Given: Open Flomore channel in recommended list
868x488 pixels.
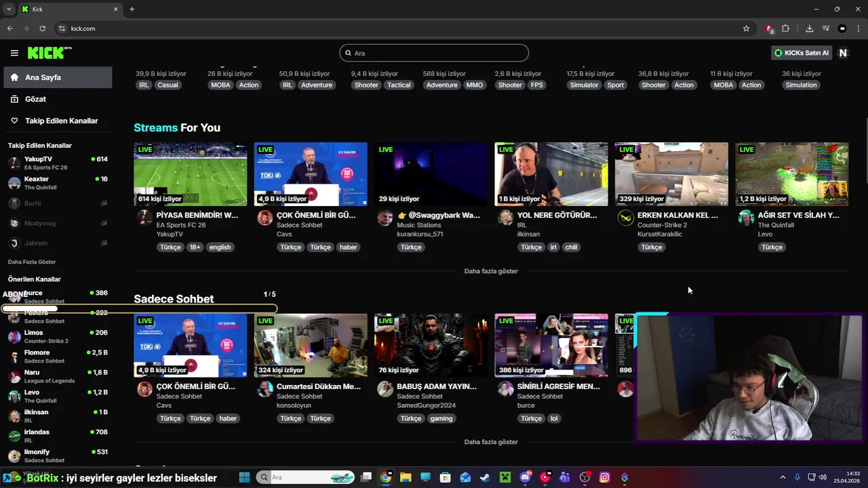Looking at the screenshot, I should point(58,357).
